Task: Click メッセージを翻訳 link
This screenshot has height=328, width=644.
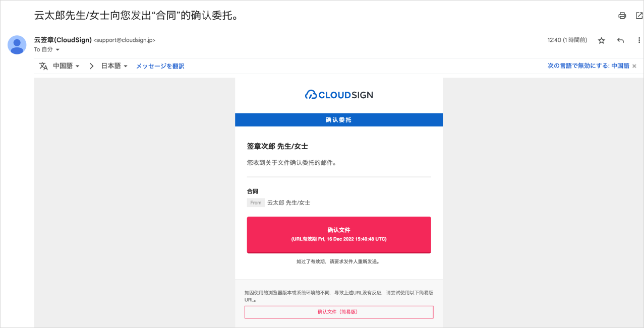Action: tap(160, 66)
